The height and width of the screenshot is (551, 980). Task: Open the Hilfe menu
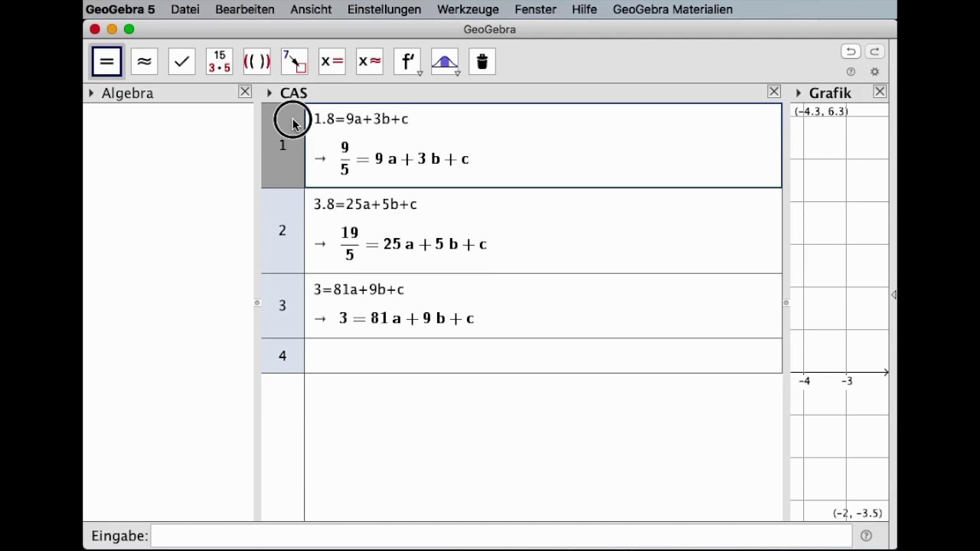[x=584, y=9]
